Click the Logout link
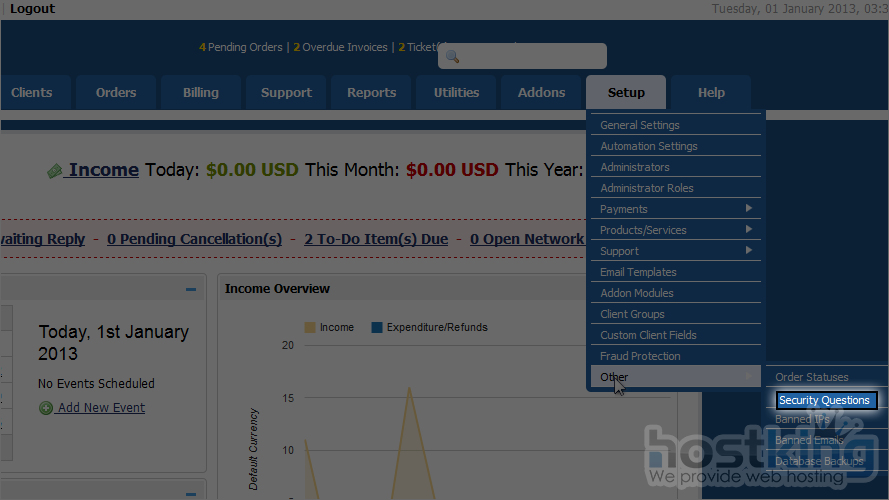889x500 pixels. pyautogui.click(x=32, y=9)
